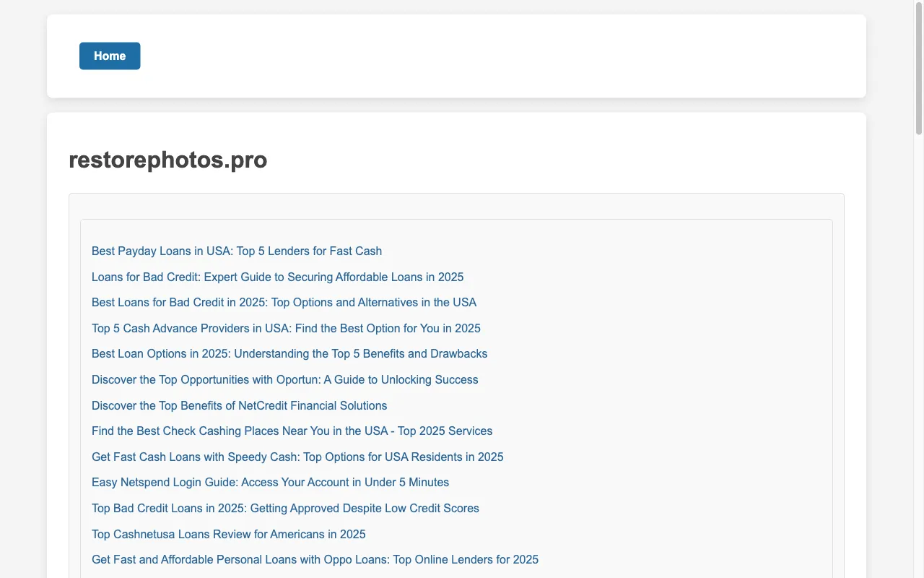This screenshot has width=924, height=578.
Task: Click the Home button
Action: pos(110,56)
